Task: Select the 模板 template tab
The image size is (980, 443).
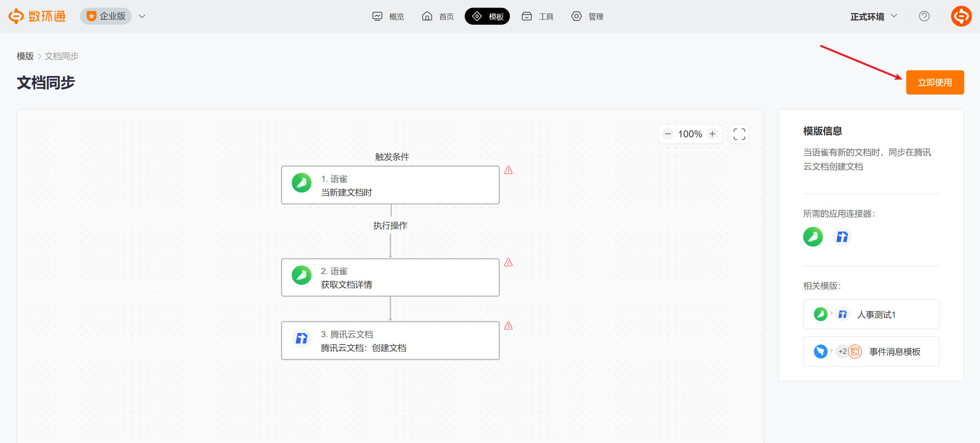Action: click(x=487, y=16)
